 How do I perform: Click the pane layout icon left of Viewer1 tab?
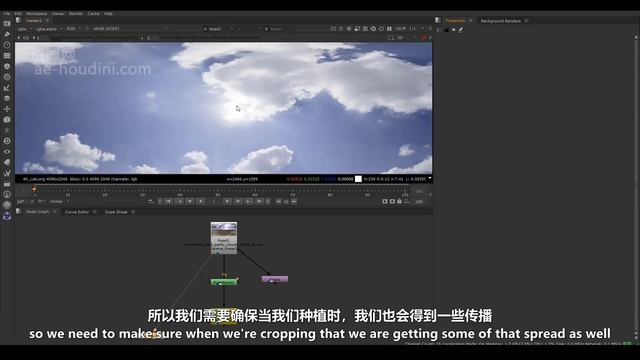pyautogui.click(x=18, y=20)
